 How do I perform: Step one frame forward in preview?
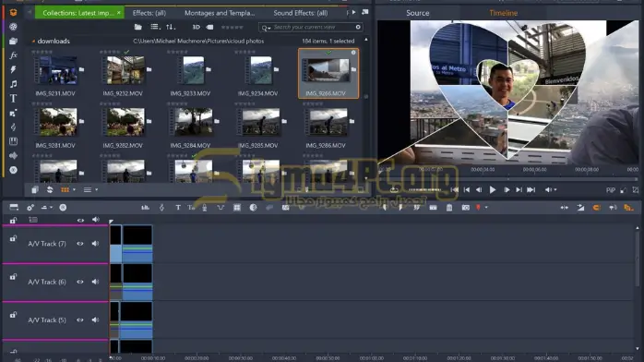(x=507, y=190)
